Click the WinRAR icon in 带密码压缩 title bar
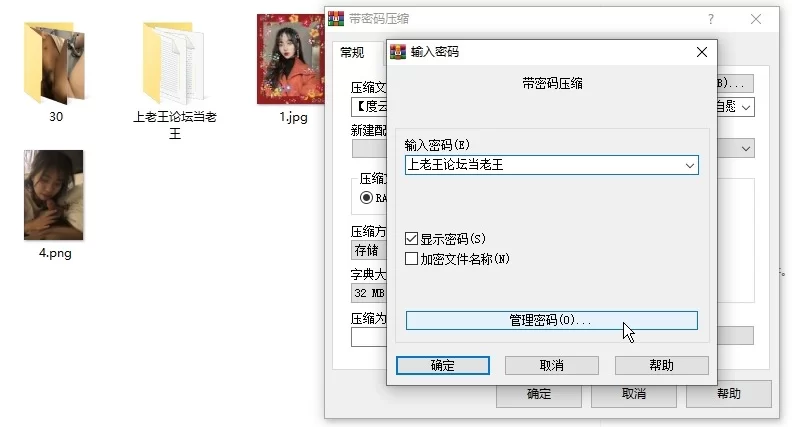The image size is (792, 427). point(337,19)
